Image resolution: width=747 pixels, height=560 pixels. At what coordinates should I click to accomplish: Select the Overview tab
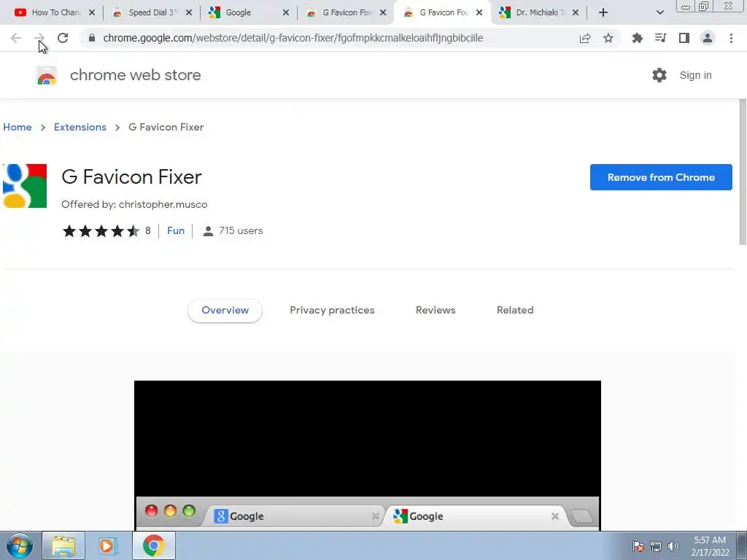point(225,310)
